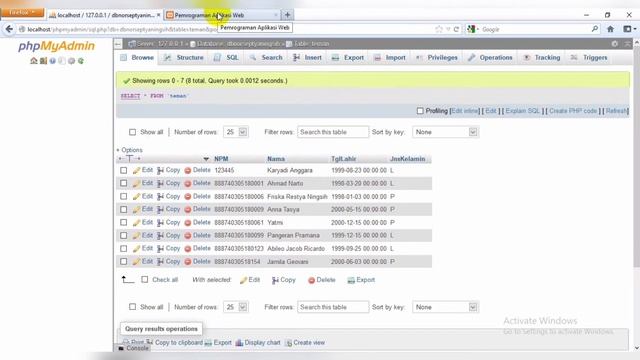Expand the Options link above the table
Image resolution: width=640 pixels, height=360 pixels.
point(131,150)
